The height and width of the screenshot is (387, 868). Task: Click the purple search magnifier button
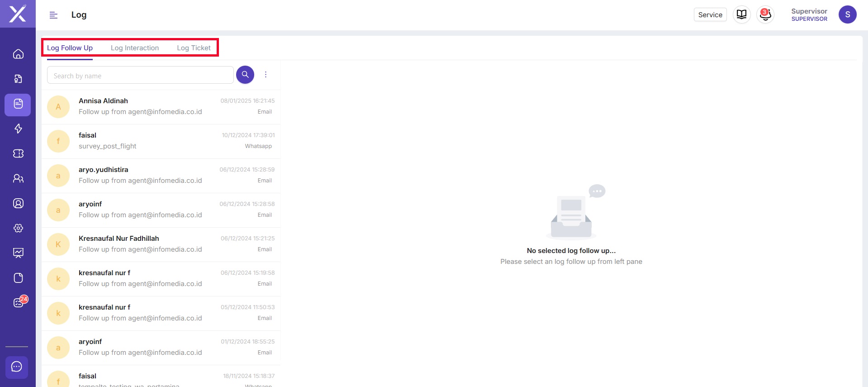tap(245, 75)
